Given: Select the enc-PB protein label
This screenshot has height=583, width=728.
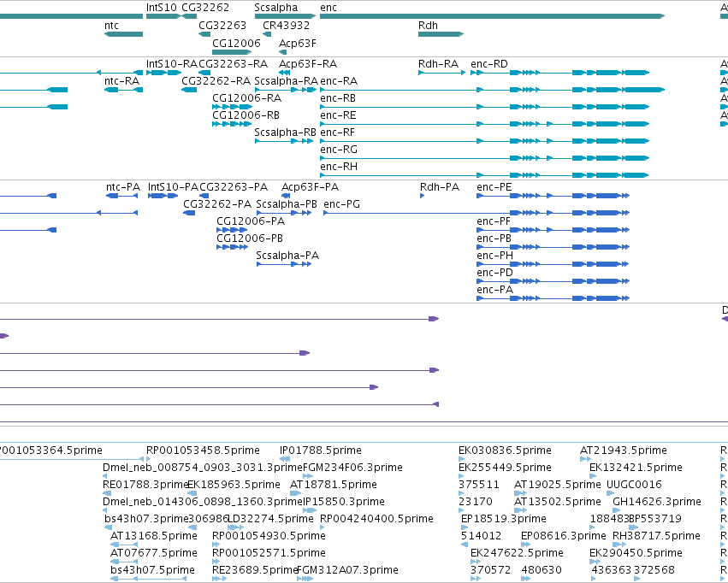Looking at the screenshot, I should [494, 238].
